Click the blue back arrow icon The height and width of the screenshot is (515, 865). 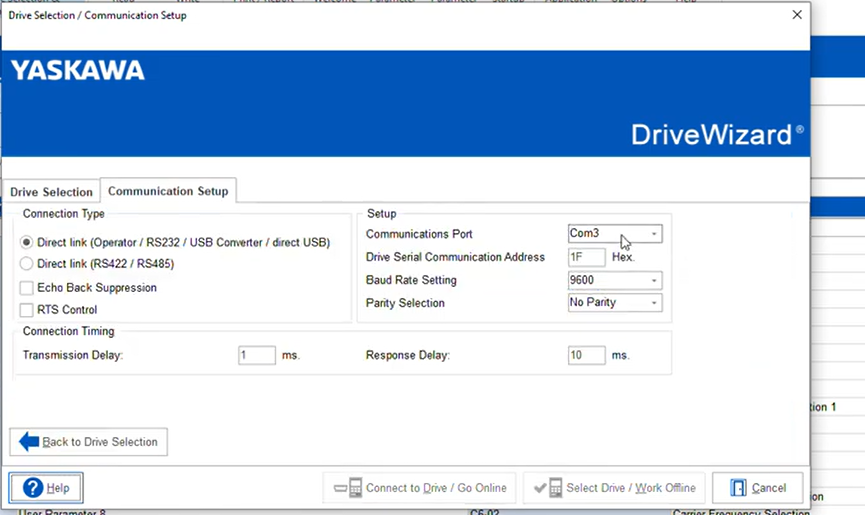pos(29,442)
